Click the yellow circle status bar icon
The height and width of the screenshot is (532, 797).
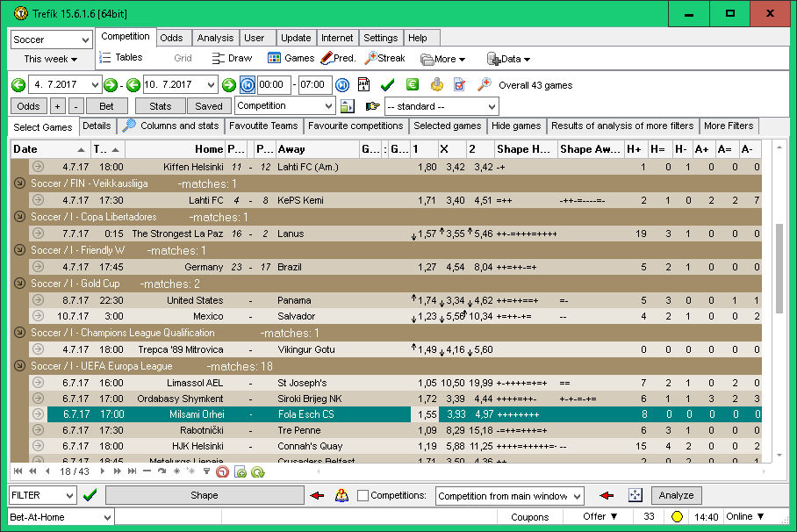click(677, 517)
